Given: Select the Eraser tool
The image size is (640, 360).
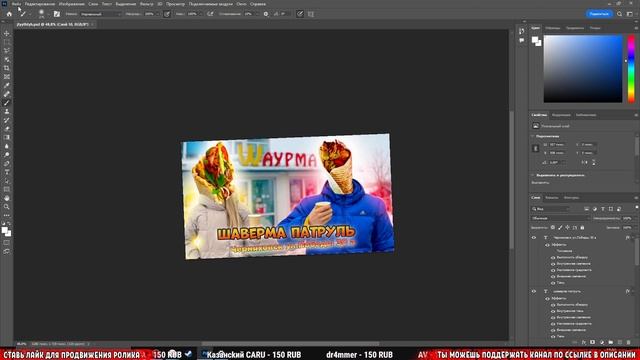Looking at the screenshot, I should click(x=7, y=129).
